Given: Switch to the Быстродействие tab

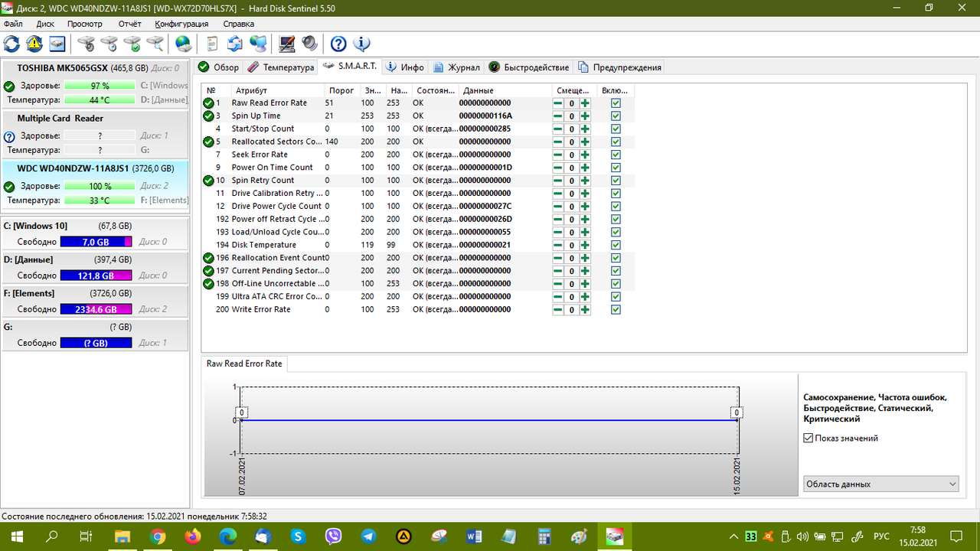Looking at the screenshot, I should 529,67.
